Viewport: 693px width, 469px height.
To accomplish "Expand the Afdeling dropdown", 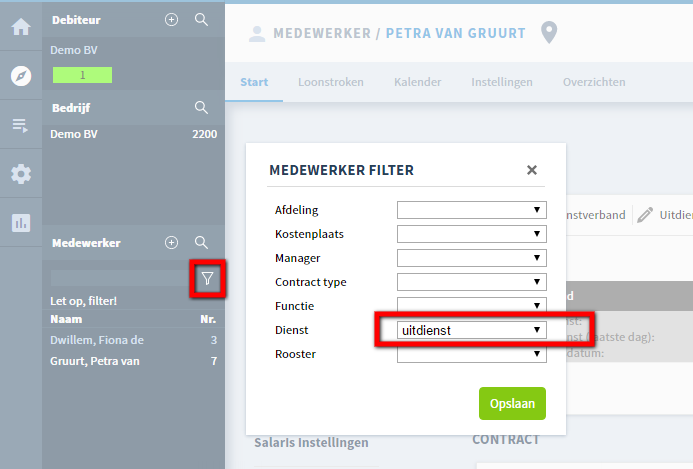I will pos(472,210).
